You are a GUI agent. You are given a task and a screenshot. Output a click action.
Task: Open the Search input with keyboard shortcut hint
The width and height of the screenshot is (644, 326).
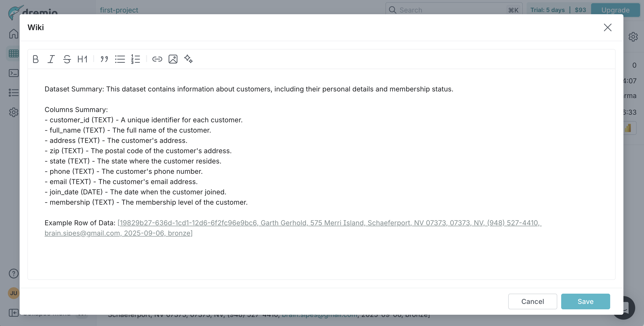coord(450,10)
